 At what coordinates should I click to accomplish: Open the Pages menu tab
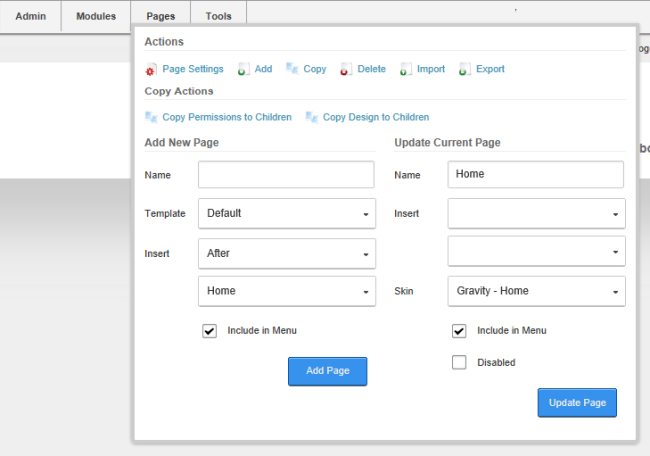click(161, 16)
